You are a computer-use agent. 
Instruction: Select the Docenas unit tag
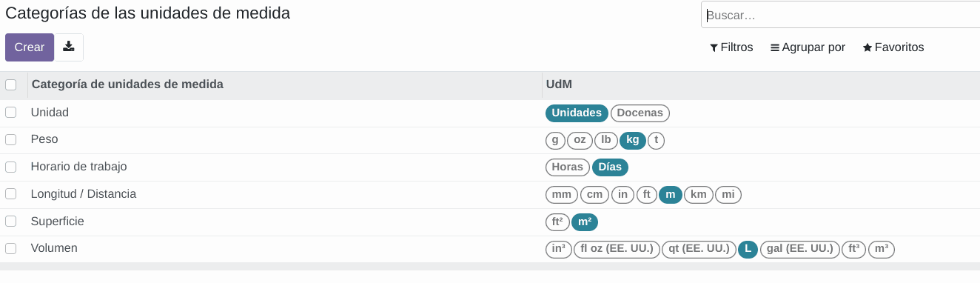tap(640, 113)
